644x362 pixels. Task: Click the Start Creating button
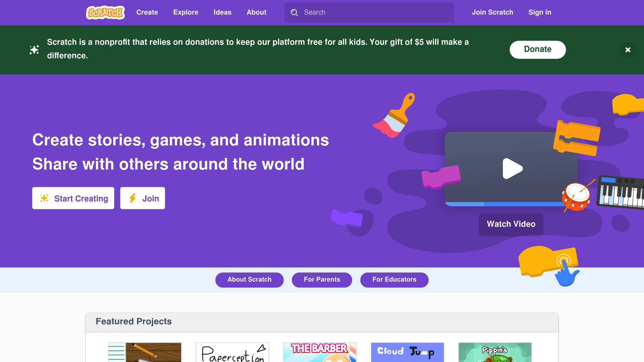[73, 198]
